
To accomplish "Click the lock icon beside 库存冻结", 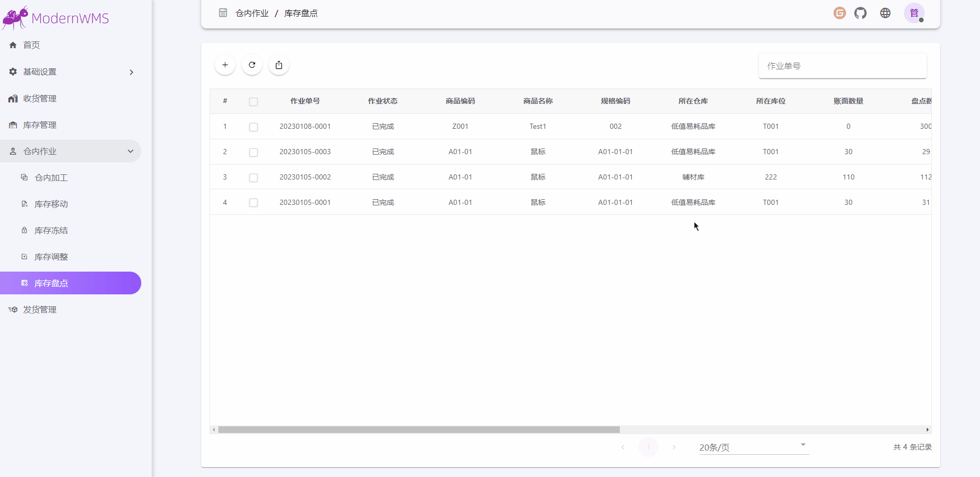I will click(x=24, y=230).
